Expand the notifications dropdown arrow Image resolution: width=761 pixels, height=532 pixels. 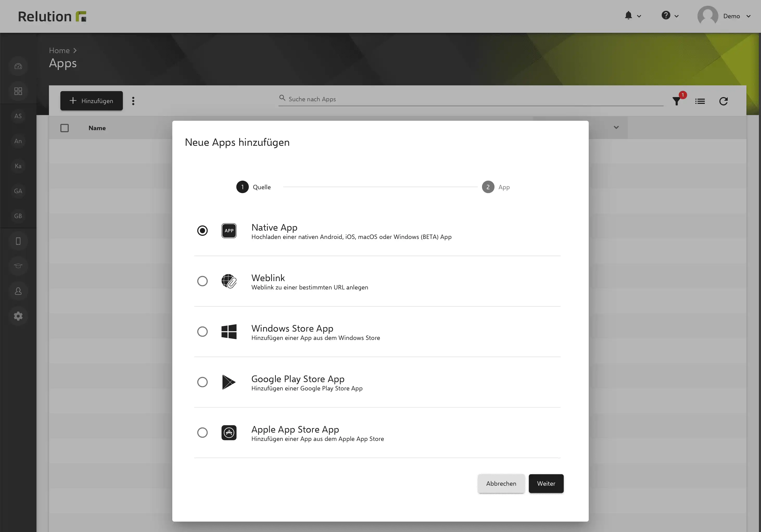tap(639, 16)
